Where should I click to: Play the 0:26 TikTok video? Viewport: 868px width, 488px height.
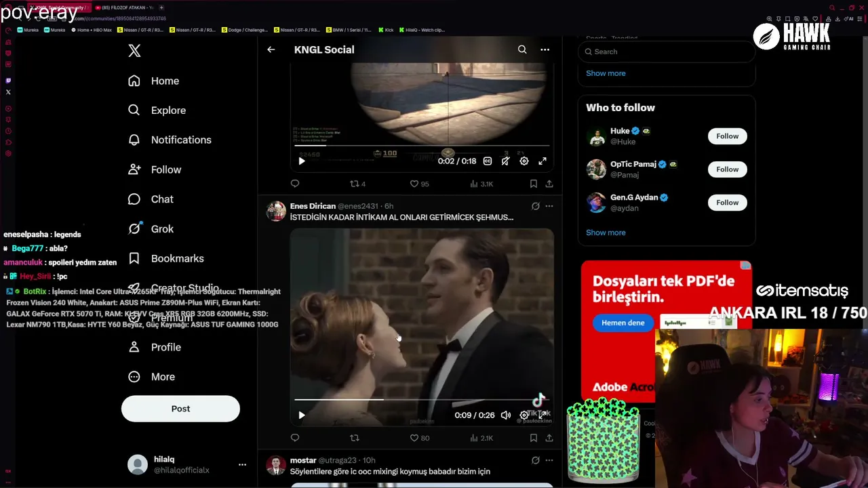pos(302,415)
